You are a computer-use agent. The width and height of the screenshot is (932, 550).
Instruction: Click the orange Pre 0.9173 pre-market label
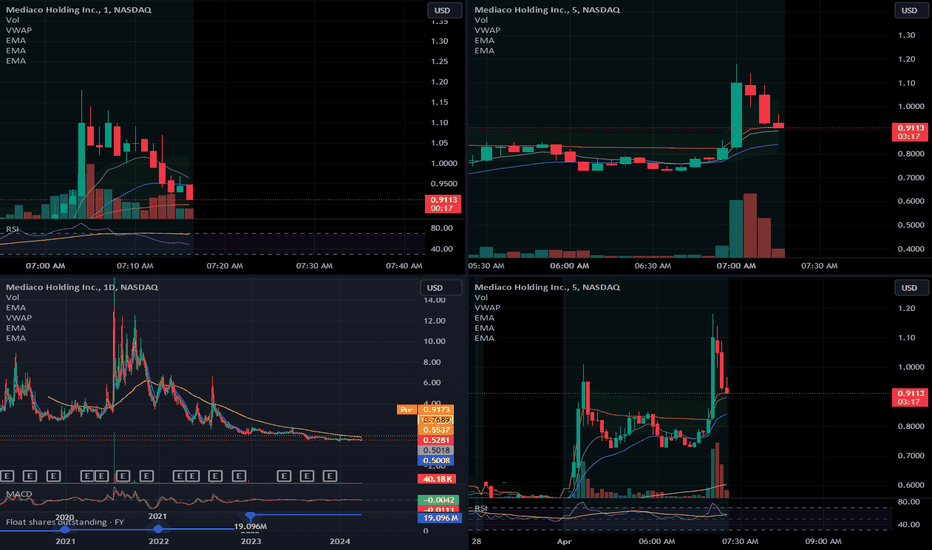(425, 410)
